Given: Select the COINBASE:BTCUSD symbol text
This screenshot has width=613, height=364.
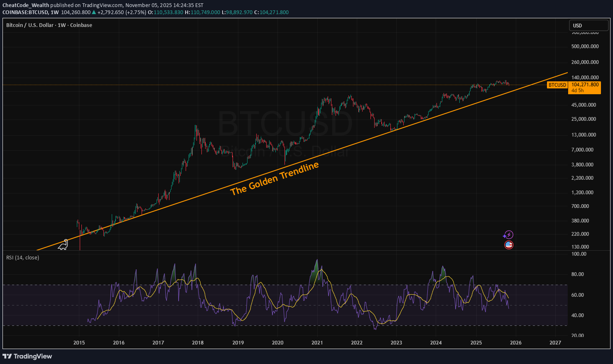Looking at the screenshot, I should (x=26, y=12).
